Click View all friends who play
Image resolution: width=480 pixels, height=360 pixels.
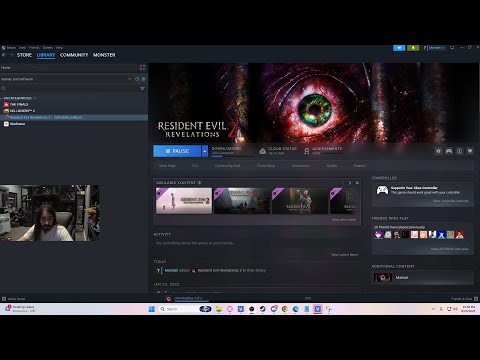pos(450,249)
